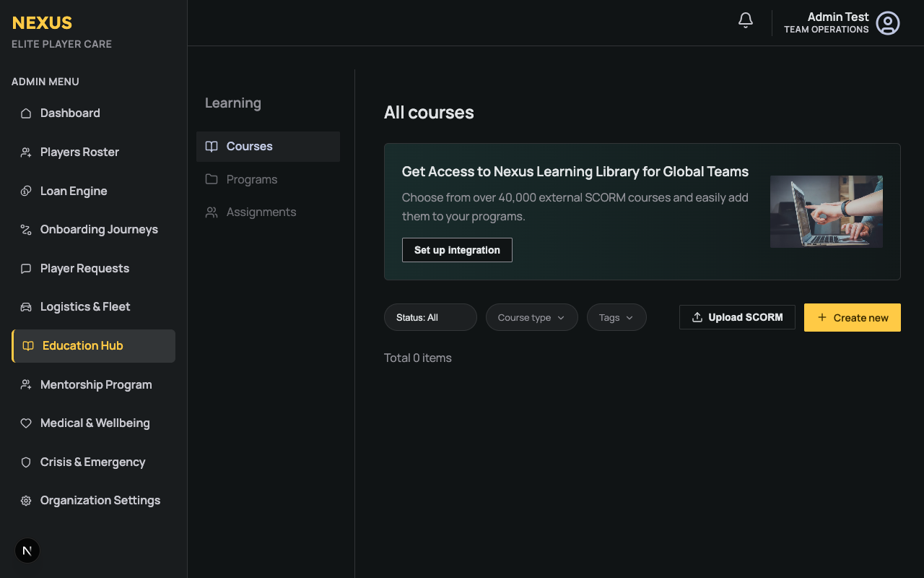Click the Total 0 items text
Image resolution: width=924 pixels, height=578 pixels.
[x=418, y=358]
